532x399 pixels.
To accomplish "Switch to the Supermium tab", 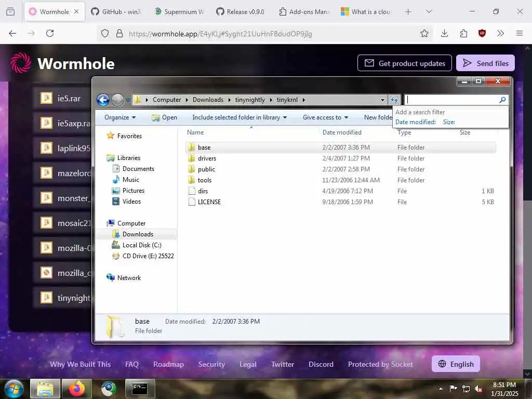I will click(179, 11).
